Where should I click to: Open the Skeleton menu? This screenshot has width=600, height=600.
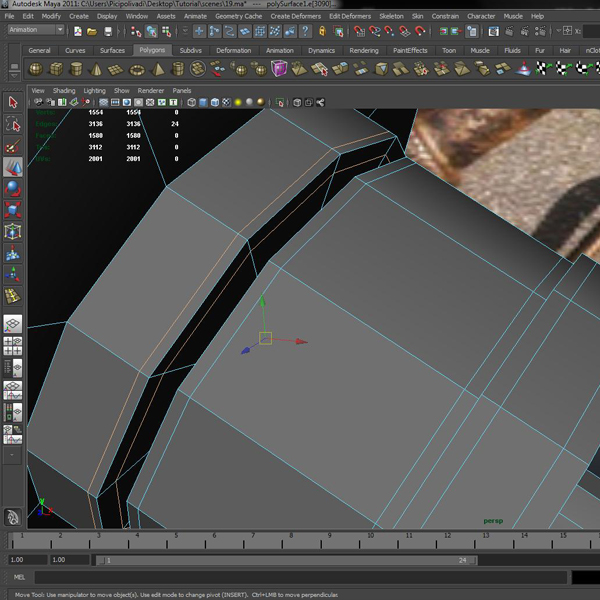point(391,16)
